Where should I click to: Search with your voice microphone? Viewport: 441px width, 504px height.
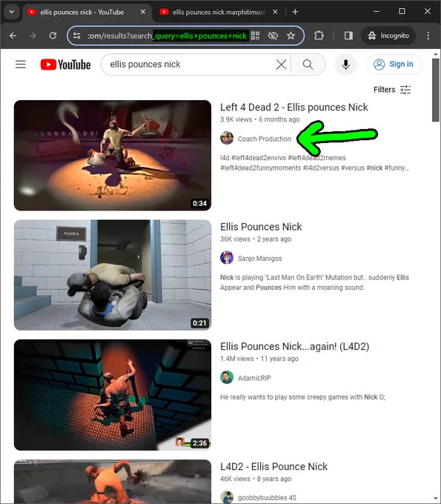click(346, 64)
